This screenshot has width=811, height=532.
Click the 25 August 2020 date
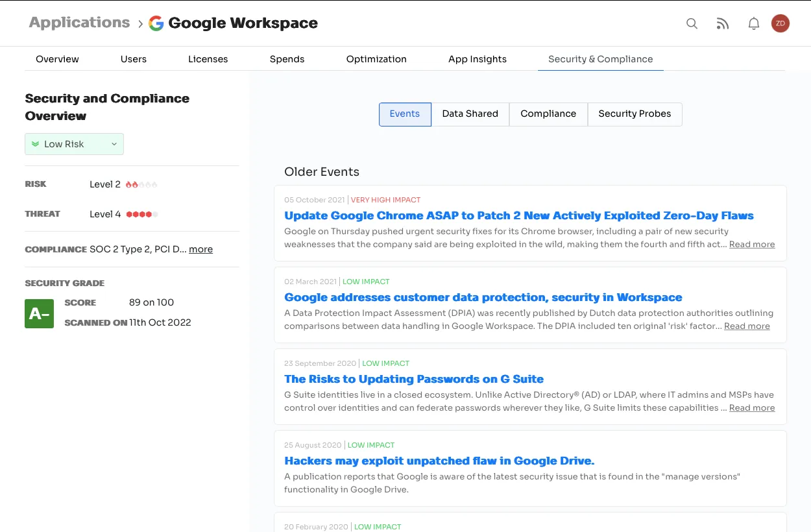click(313, 445)
